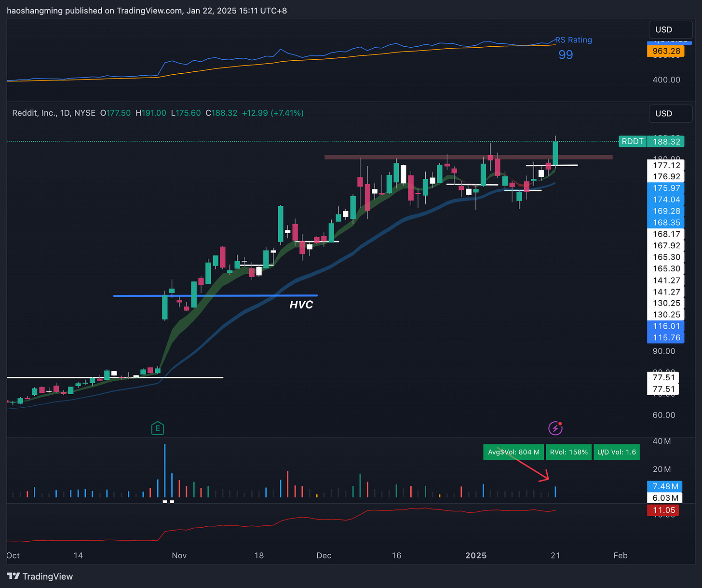This screenshot has width=702, height=588.
Task: Click the Avg$Vol: 804 M badge
Action: [513, 452]
